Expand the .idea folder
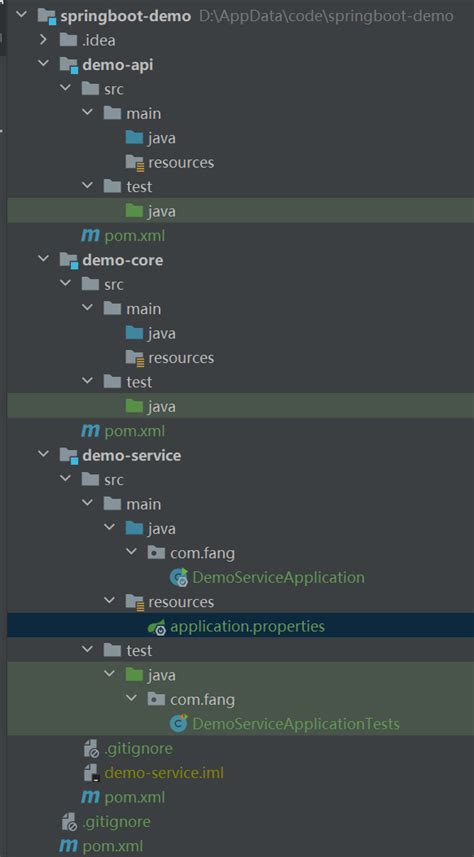The width and height of the screenshot is (474, 857). [44, 40]
